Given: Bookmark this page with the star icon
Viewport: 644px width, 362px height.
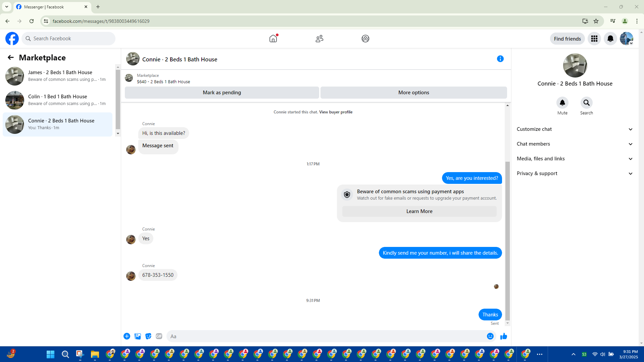Looking at the screenshot, I should tap(596, 21).
